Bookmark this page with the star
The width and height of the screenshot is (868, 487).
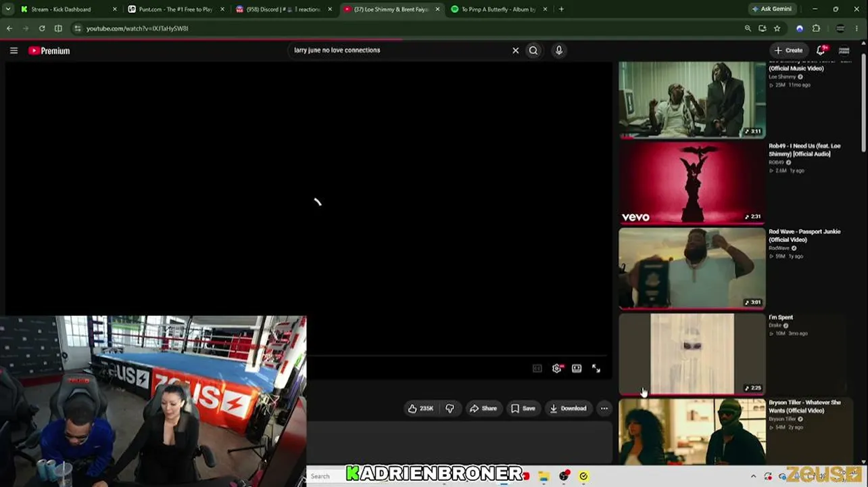coord(777,28)
